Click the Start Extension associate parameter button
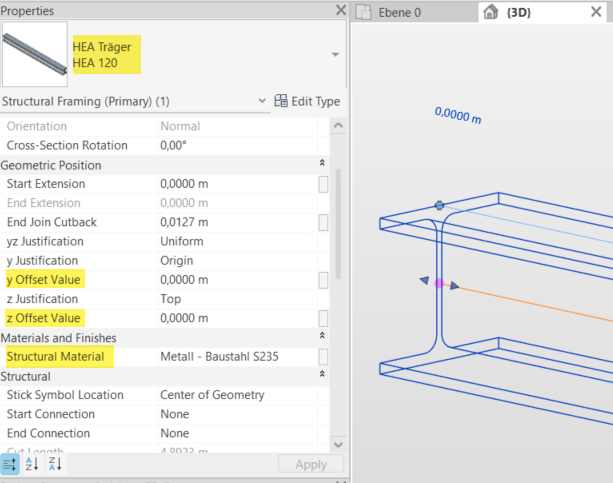This screenshot has height=483, width=613. coord(323,184)
